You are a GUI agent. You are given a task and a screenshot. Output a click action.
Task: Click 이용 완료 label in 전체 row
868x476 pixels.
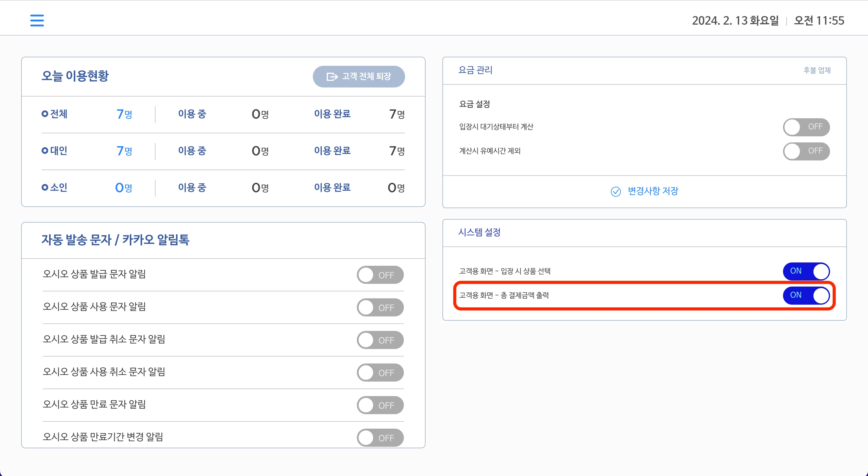point(332,114)
